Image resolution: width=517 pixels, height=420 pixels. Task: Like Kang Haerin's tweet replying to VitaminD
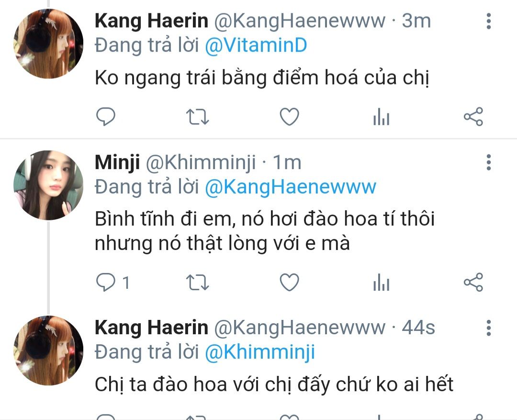pos(289,117)
